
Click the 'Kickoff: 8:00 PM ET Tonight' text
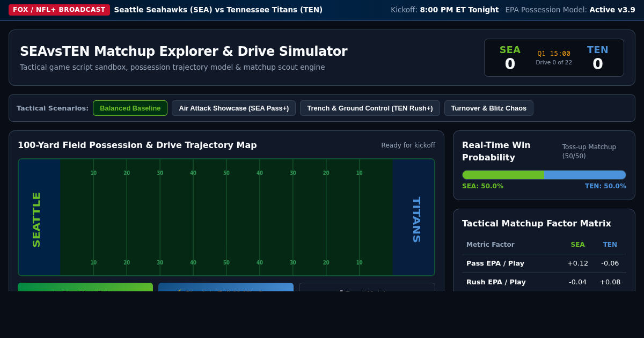[444, 10]
